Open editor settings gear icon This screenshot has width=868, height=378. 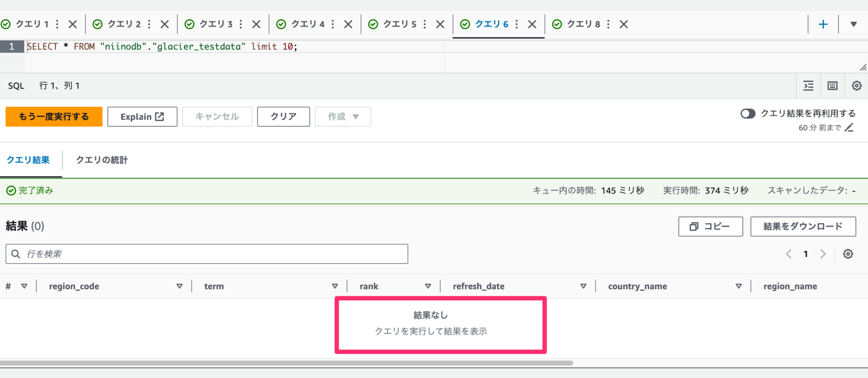point(857,86)
